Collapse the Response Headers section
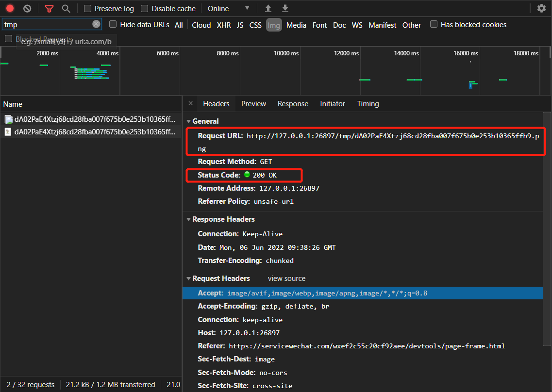 coord(189,219)
